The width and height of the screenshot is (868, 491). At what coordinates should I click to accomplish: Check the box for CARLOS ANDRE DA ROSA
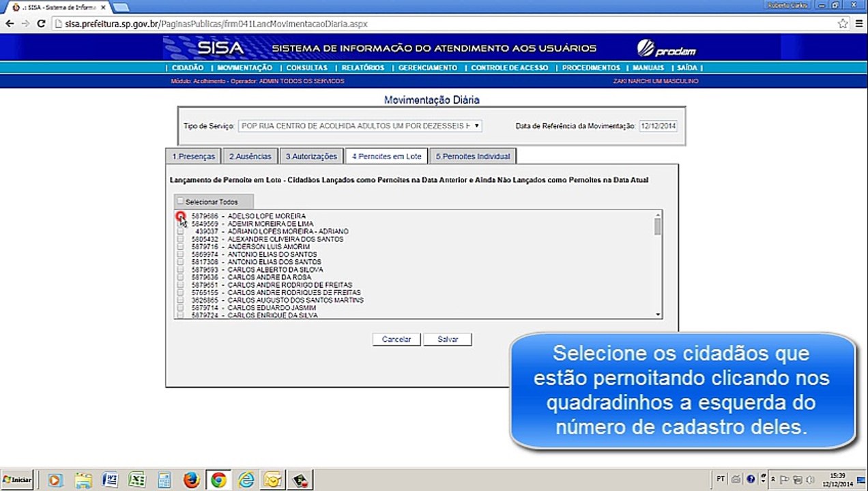coord(180,277)
